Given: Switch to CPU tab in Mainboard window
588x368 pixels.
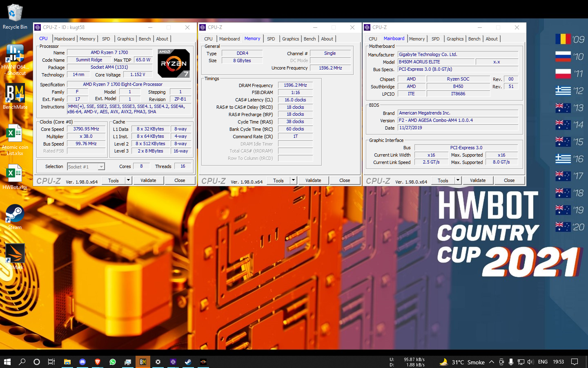Looking at the screenshot, I should pos(373,39).
